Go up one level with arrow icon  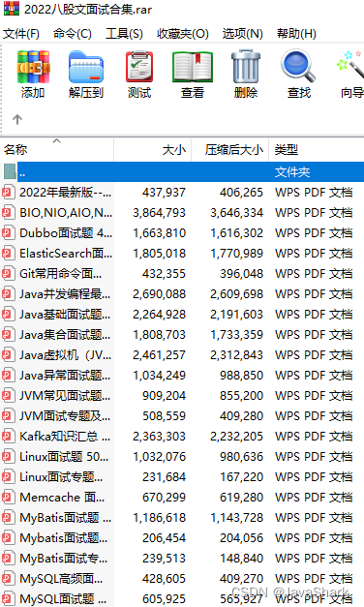point(17,119)
